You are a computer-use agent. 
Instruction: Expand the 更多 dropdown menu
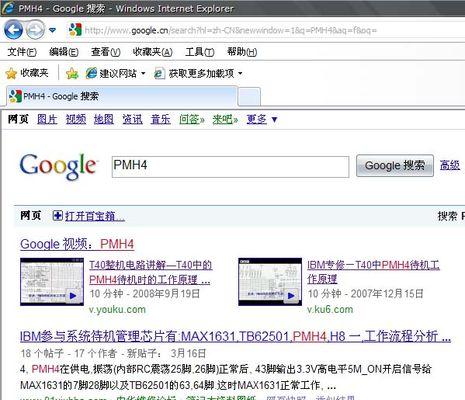(262, 119)
